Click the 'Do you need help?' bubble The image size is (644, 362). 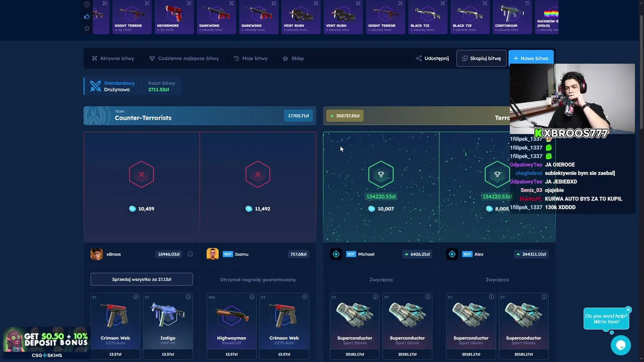tap(606, 319)
